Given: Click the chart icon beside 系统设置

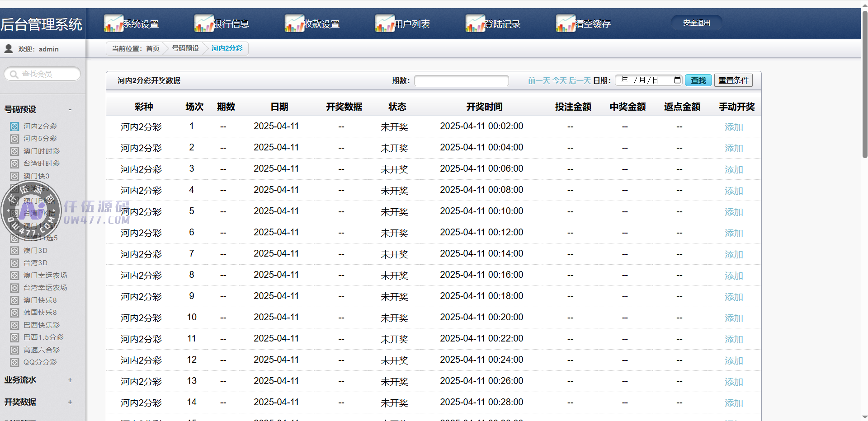Looking at the screenshot, I should (113, 23).
